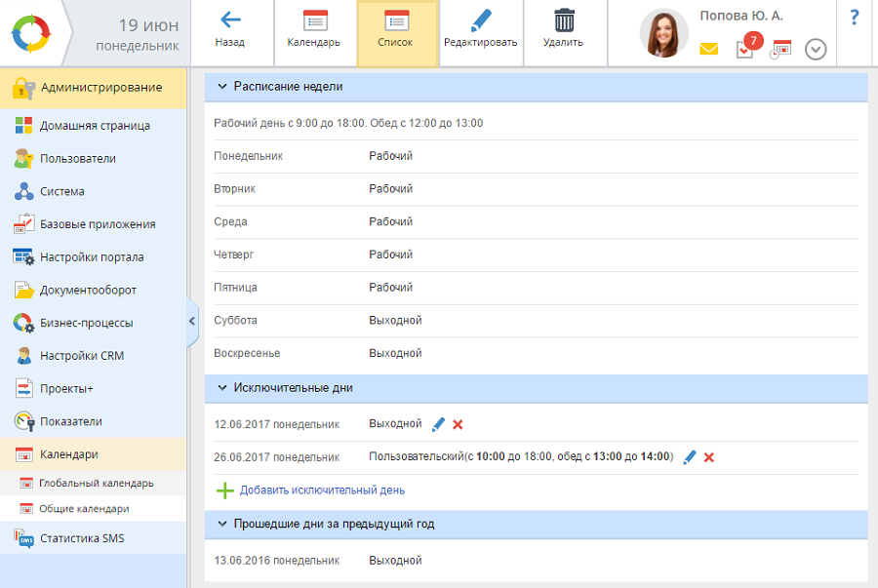Open the messages envelope icon
The image size is (878, 588).
coord(709,49)
